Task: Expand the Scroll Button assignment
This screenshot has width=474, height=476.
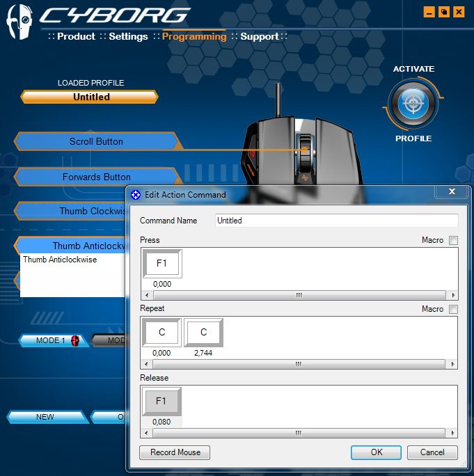Action: click(x=96, y=142)
